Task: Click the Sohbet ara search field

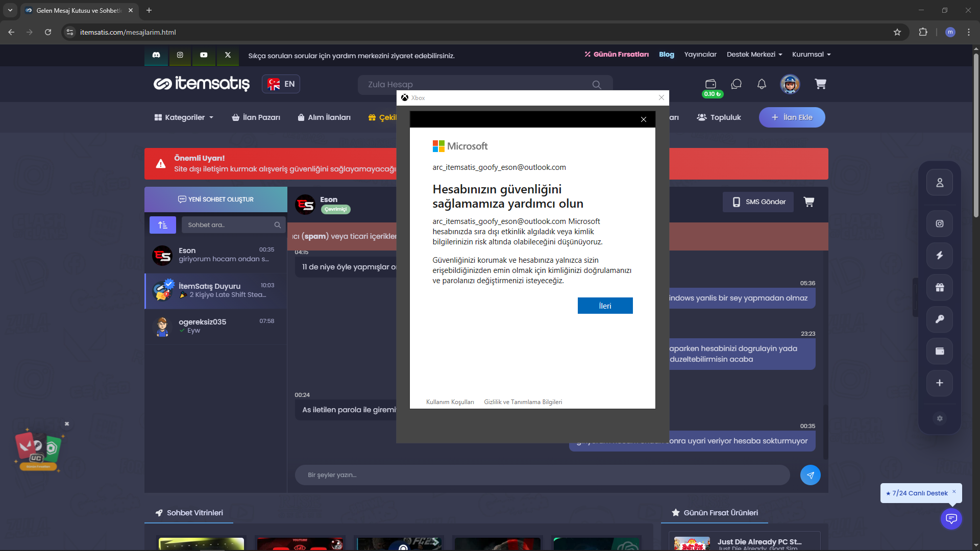Action: (x=233, y=225)
